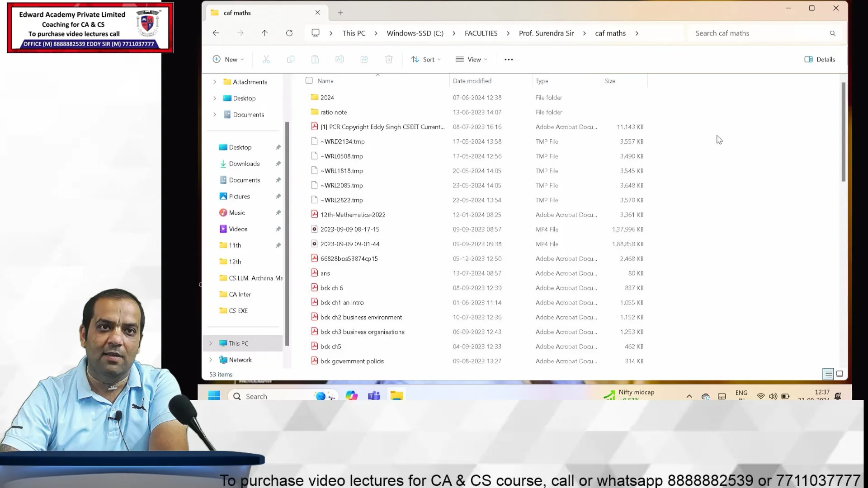This screenshot has height=488, width=868.
Task: Navigate to Prof. Surendra Sir in the breadcrumb
Action: click(546, 33)
